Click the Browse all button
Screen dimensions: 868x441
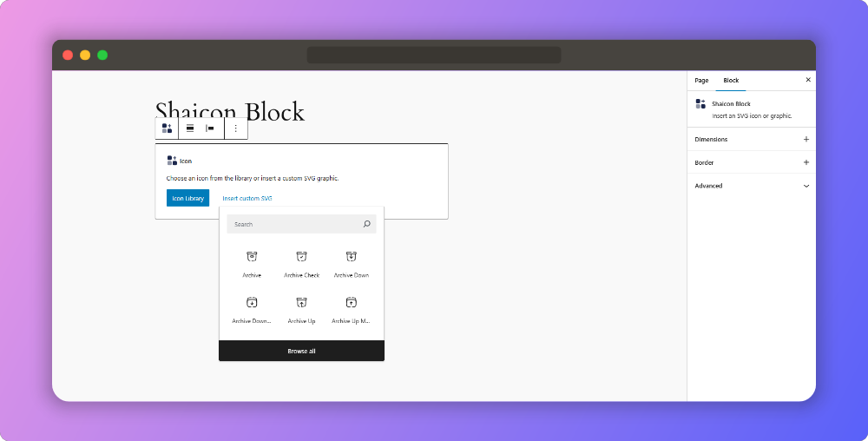[x=302, y=351]
